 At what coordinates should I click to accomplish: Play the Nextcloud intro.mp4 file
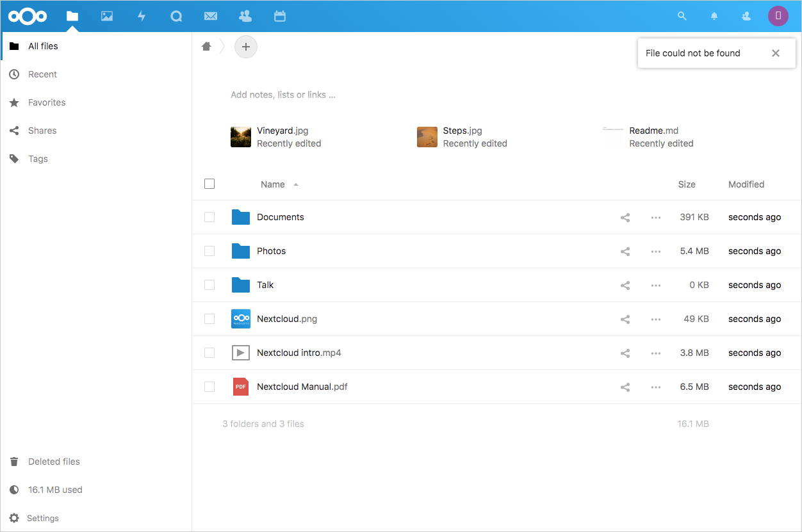[299, 353]
